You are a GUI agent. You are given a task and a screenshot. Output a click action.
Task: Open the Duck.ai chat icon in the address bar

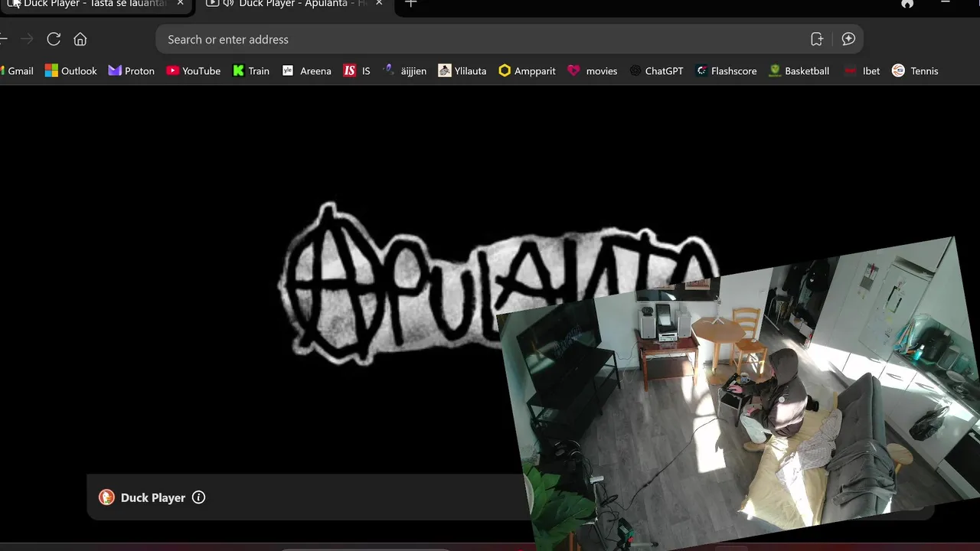(x=848, y=39)
